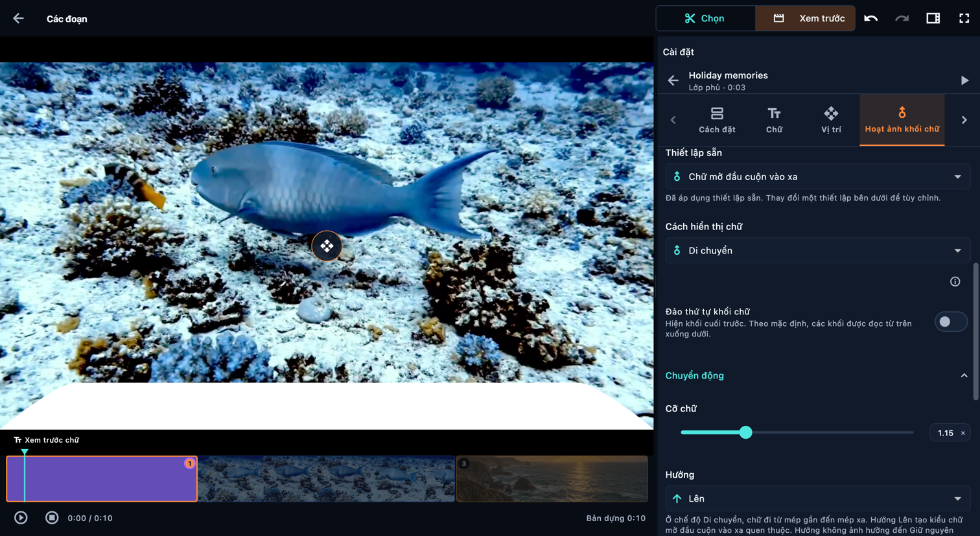Image resolution: width=980 pixels, height=536 pixels.
Task: Click the settings panel scrollbar
Action: coord(975,331)
